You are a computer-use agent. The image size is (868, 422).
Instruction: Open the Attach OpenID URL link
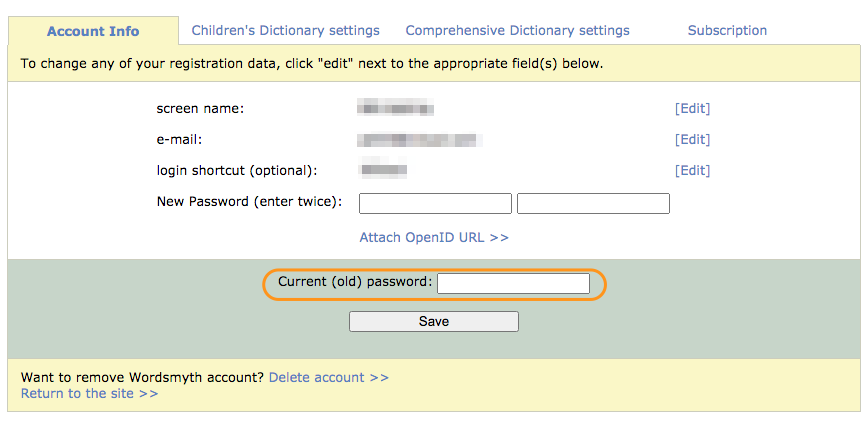(x=434, y=238)
